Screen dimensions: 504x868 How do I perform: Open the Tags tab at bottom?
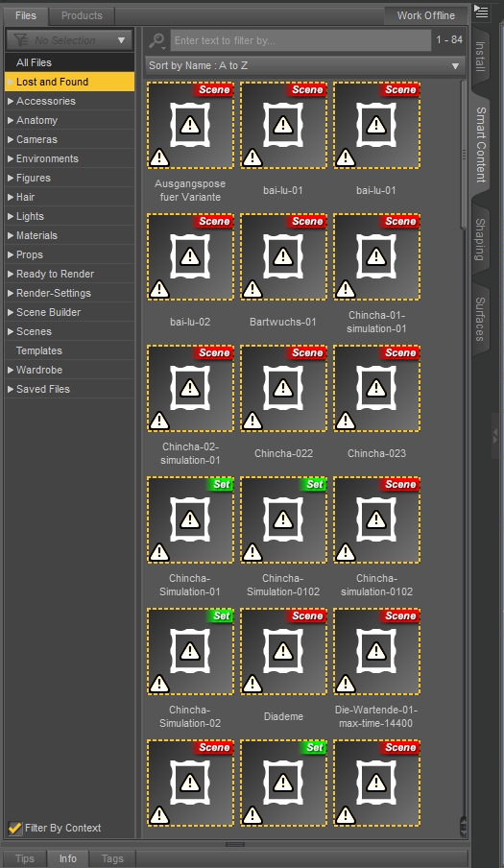[112, 858]
